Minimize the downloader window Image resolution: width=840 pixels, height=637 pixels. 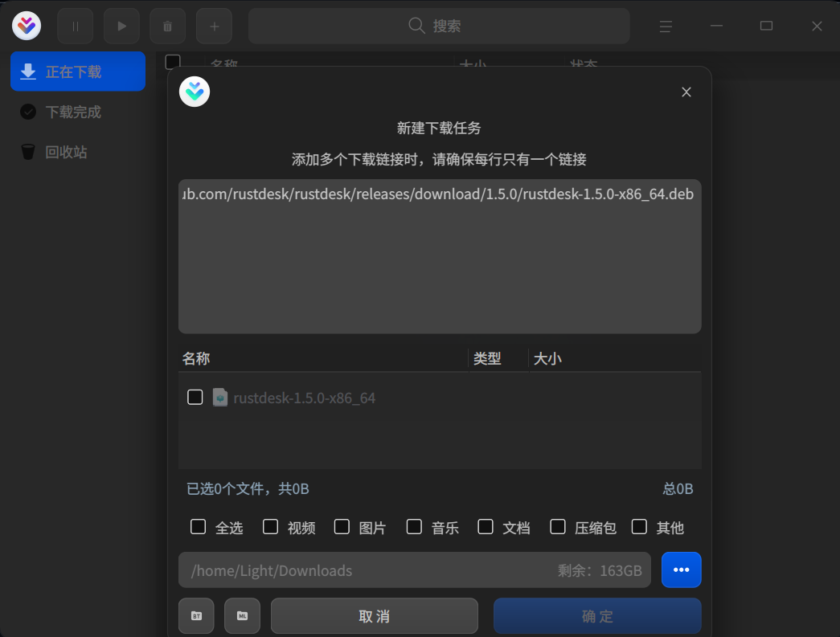tap(716, 26)
